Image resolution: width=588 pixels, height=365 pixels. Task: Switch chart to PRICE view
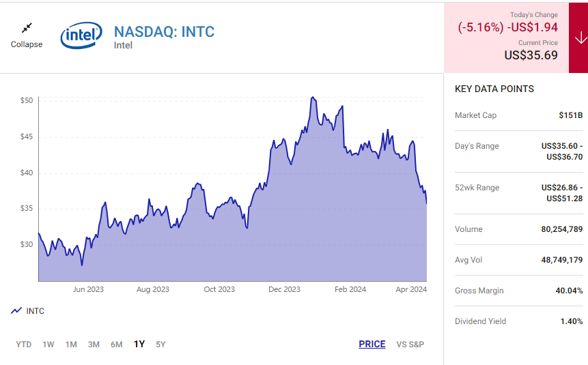[x=372, y=344]
